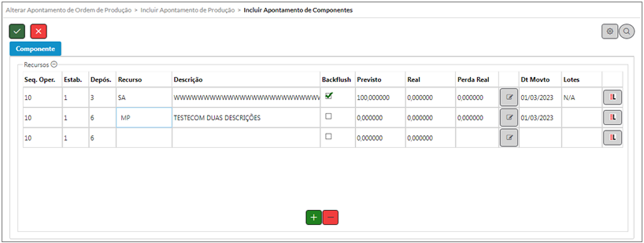Screen dimensions: 644x243
Task: Click the Recurso field containing MP
Action: click(144, 118)
